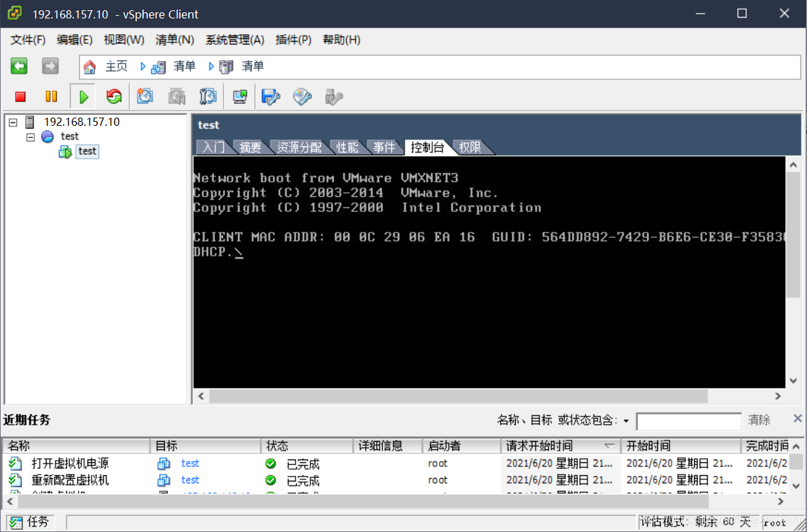
Task: Switch to the 资源分配 tab
Action: point(299,148)
